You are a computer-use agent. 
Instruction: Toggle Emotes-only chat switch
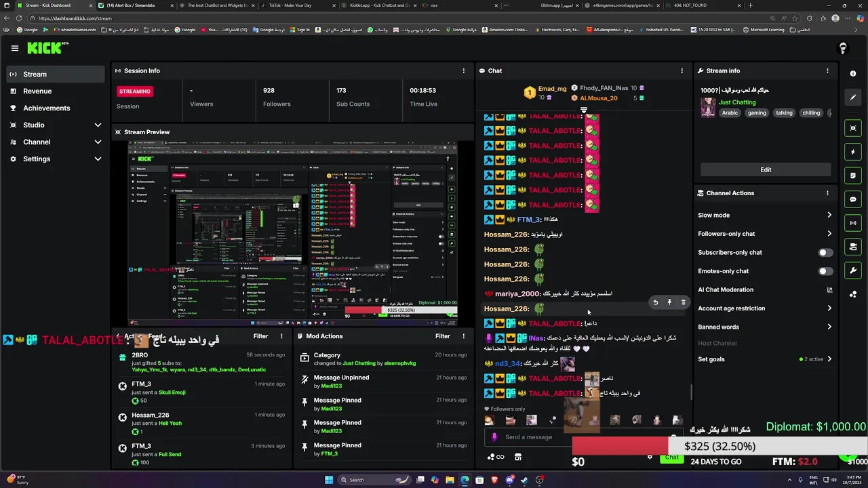(825, 271)
